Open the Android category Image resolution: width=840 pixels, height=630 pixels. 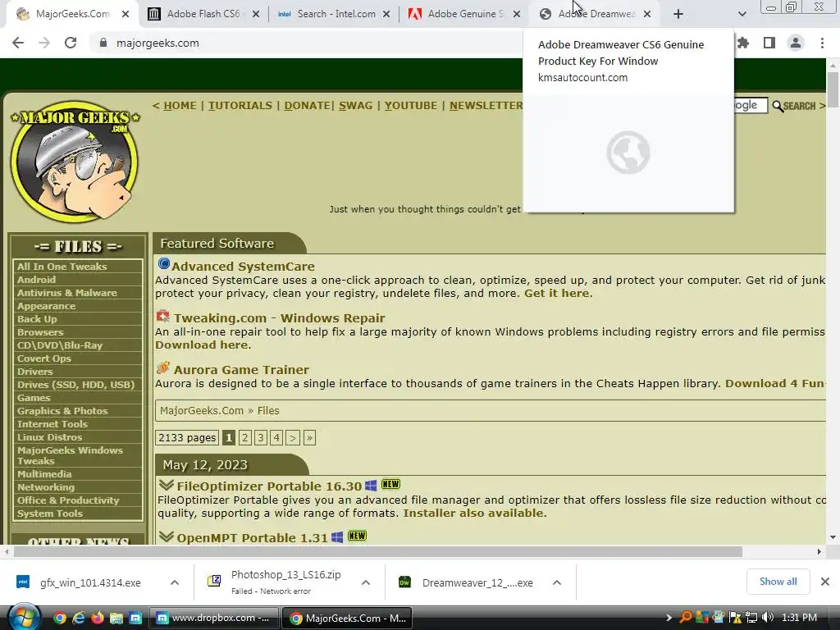[36, 280]
